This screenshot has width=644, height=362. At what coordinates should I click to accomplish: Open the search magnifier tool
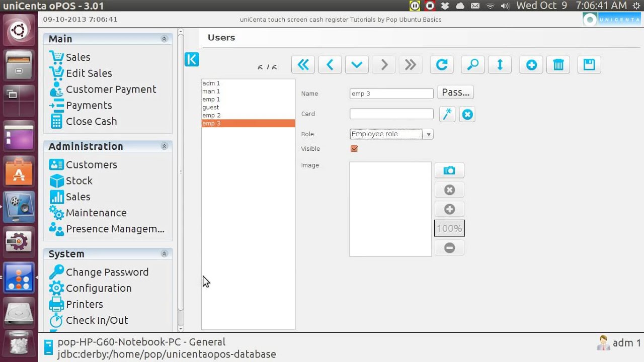(x=473, y=65)
